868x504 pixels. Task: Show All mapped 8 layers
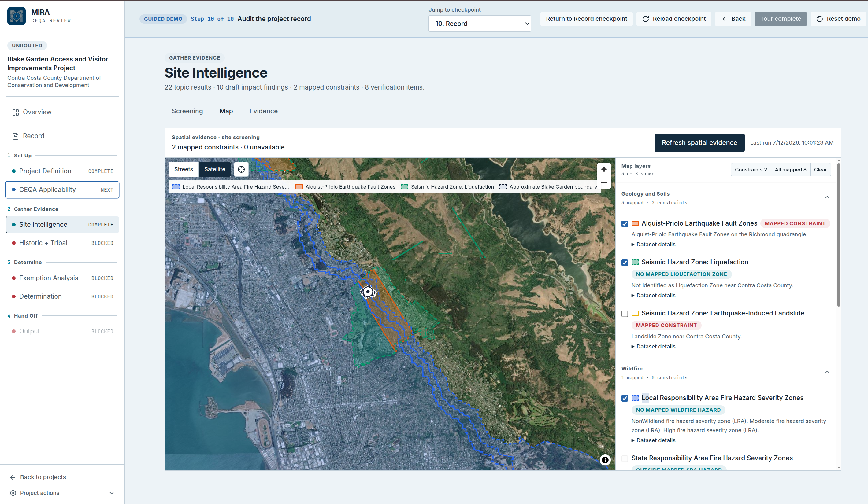[790, 170]
